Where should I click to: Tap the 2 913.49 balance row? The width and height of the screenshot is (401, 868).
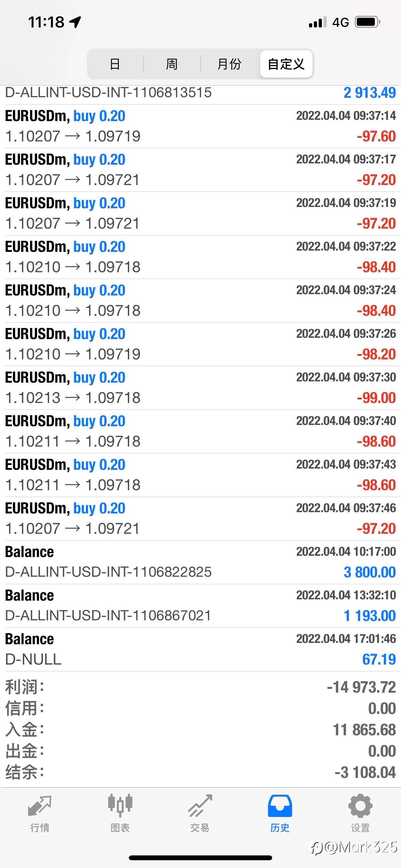pyautogui.click(x=200, y=95)
